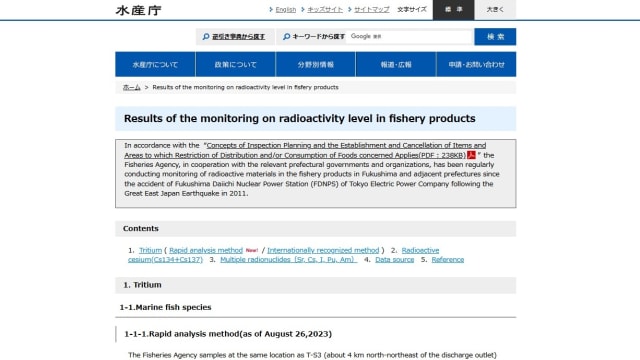
Task: Click the page heading about radioactivity monitoring results
Action: coord(300,118)
